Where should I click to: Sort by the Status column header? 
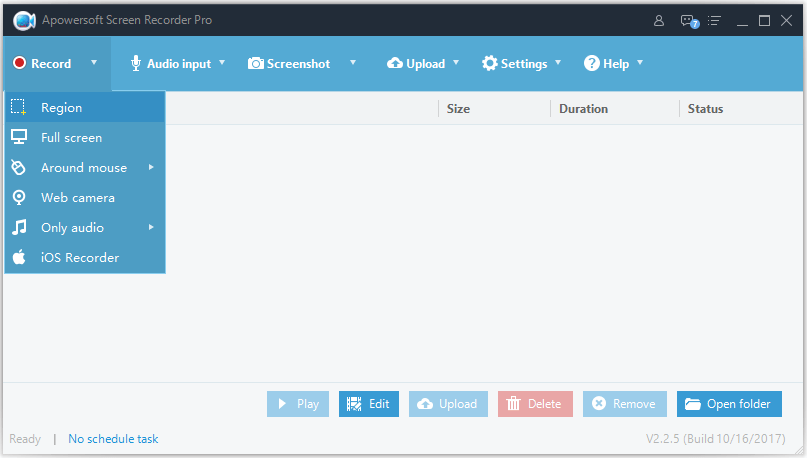tap(705, 109)
